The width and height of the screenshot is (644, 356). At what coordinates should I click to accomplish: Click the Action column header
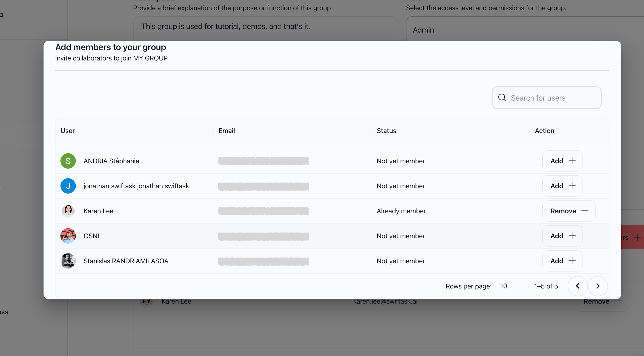pyautogui.click(x=545, y=131)
